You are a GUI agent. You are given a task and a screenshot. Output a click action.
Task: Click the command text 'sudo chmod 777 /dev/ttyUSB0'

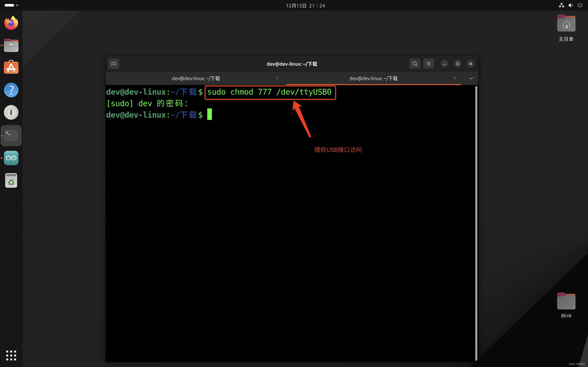tap(269, 92)
